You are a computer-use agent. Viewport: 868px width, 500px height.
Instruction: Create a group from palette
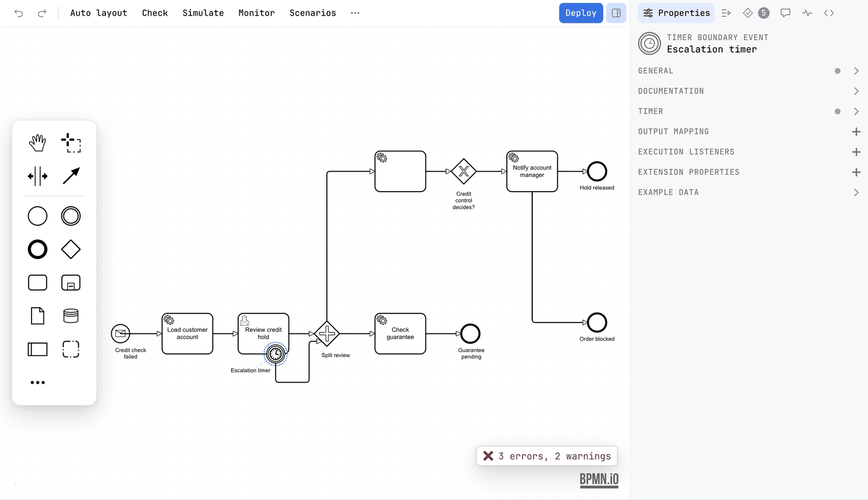click(x=71, y=349)
